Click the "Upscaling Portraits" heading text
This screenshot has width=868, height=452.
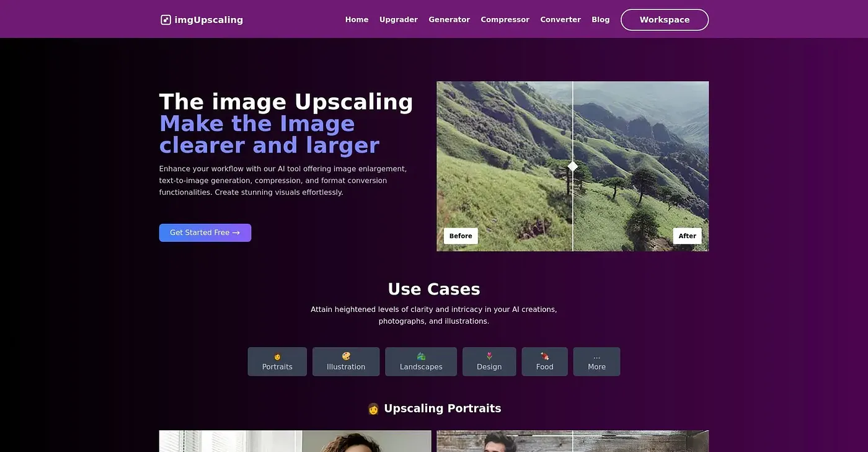click(443, 409)
